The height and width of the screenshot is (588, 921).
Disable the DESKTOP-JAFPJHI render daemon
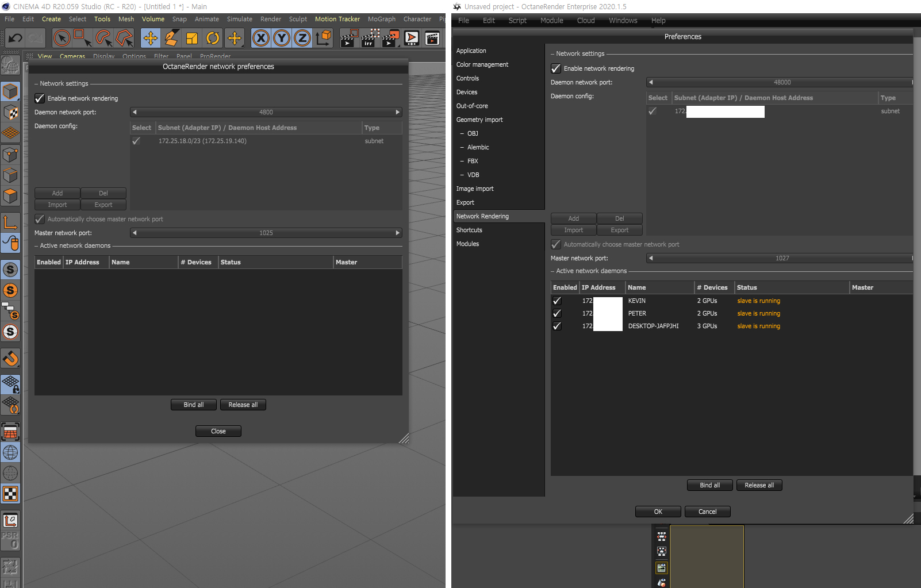[557, 326]
